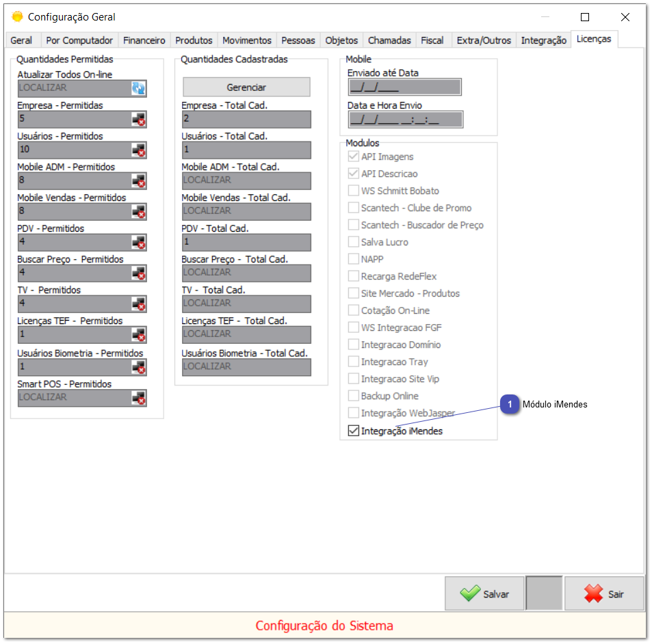The height and width of the screenshot is (644, 652).
Task: Switch to the Financeiro tab
Action: coord(144,40)
